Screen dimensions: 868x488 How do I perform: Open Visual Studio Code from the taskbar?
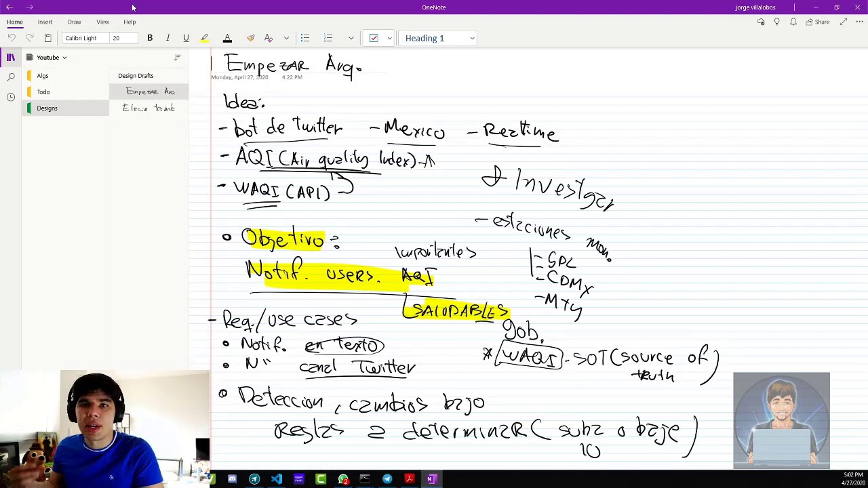277,479
